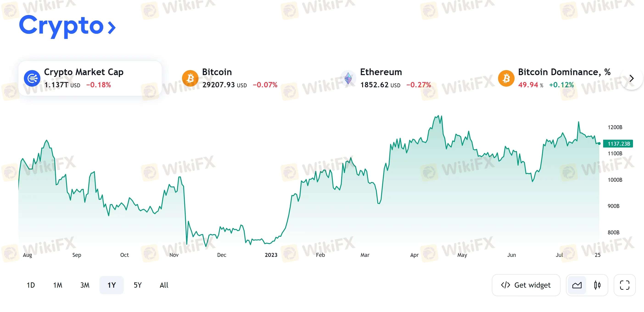Expand the Crypto section via its chevron
This screenshot has width=644, height=312.
(x=112, y=27)
